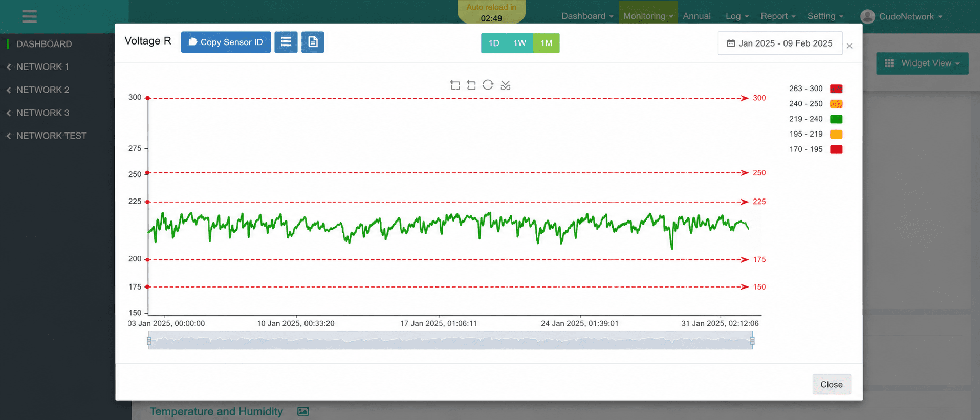Select the 1M time range
Screen dimensions: 980x420
[546, 43]
